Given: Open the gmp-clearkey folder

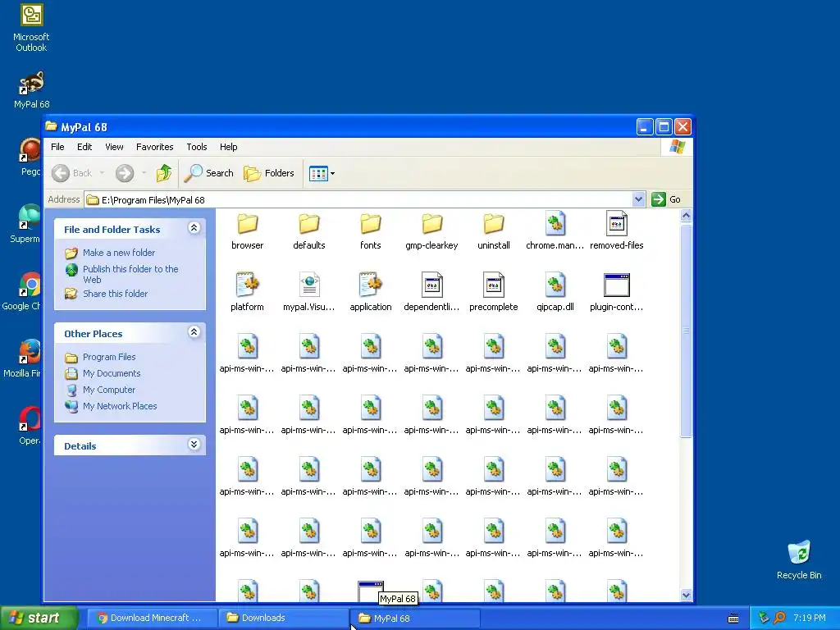Looking at the screenshot, I should click(x=431, y=231).
